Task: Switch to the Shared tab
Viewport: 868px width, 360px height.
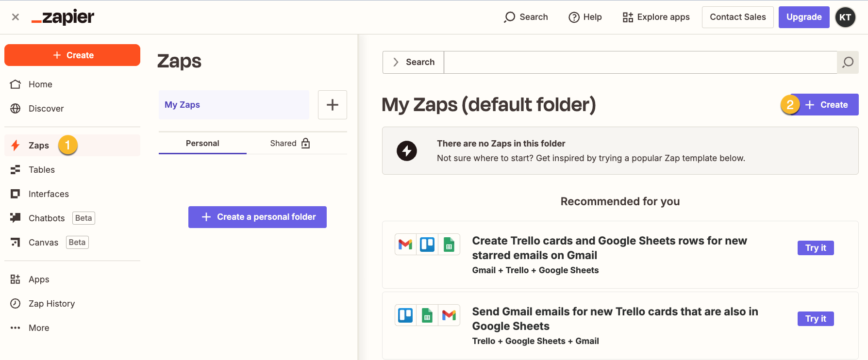Action: (290, 143)
